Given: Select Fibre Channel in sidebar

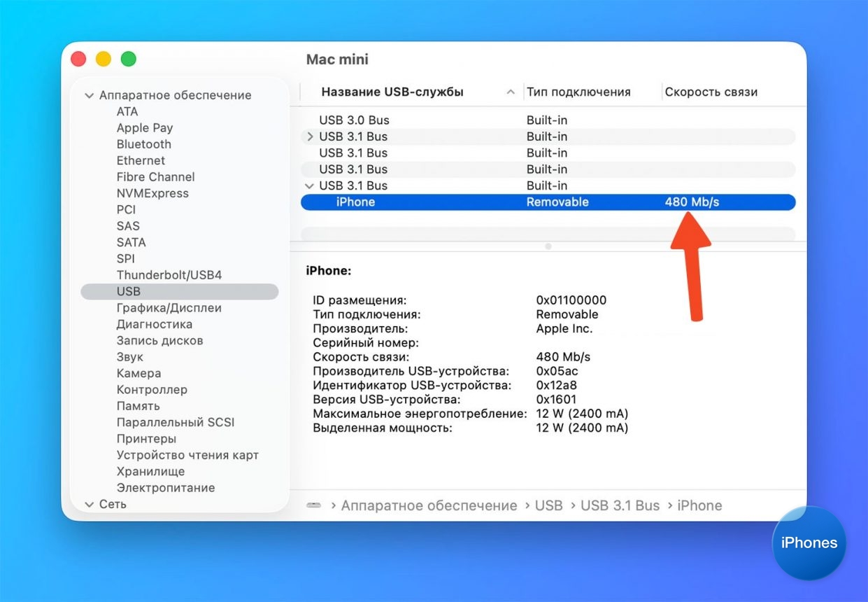Looking at the screenshot, I should 156,177.
